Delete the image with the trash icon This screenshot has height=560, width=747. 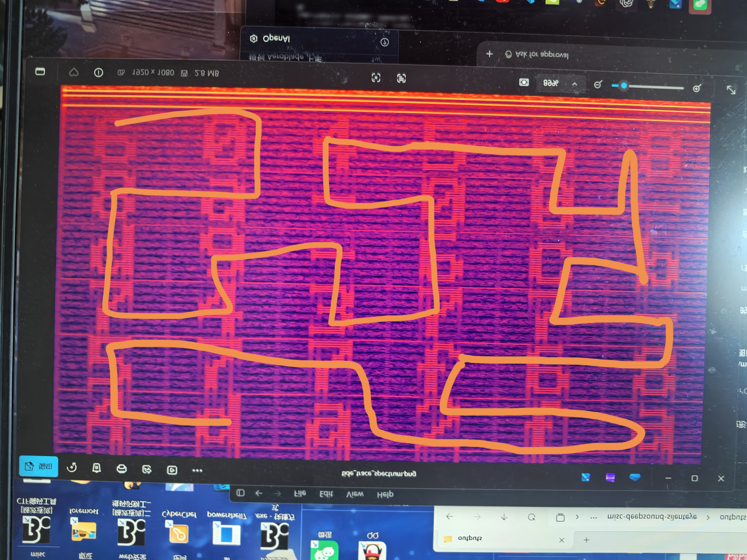tap(97, 468)
